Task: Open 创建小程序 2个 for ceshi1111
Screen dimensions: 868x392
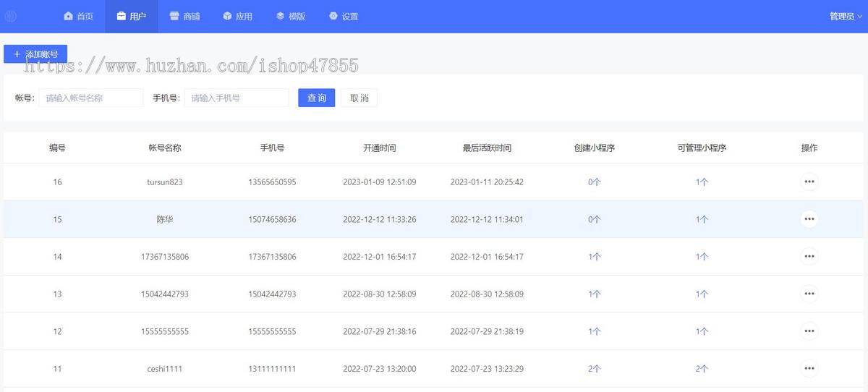Action: [595, 369]
